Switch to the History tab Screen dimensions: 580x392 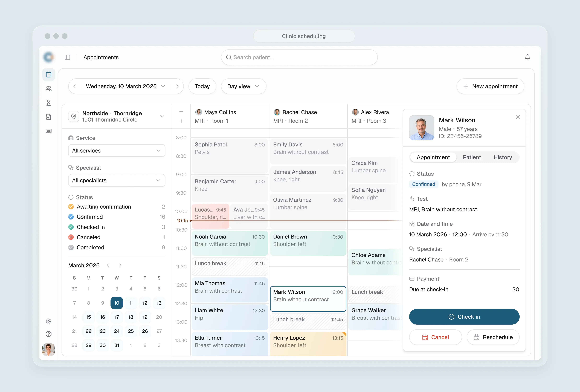[x=503, y=157]
